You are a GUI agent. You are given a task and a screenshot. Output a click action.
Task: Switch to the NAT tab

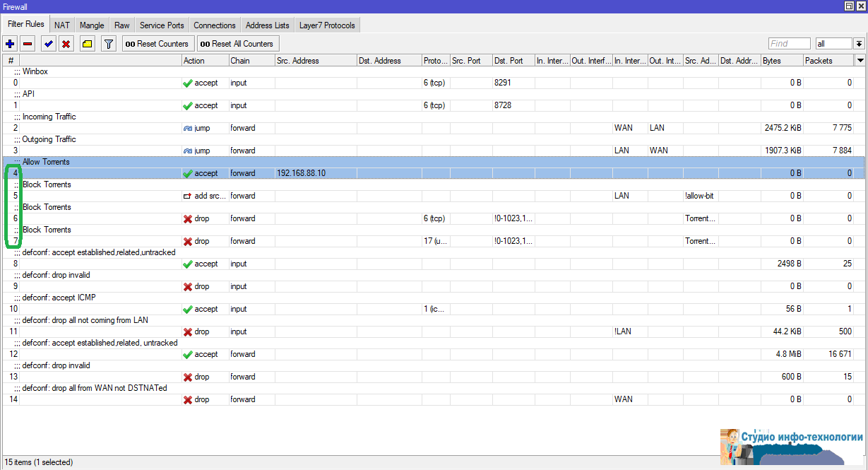click(62, 25)
